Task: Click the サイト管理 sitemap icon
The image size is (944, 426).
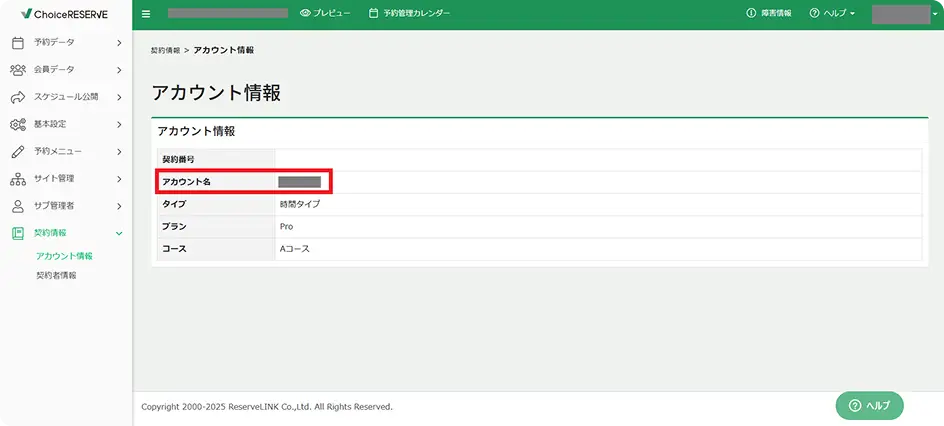Action: click(18, 179)
